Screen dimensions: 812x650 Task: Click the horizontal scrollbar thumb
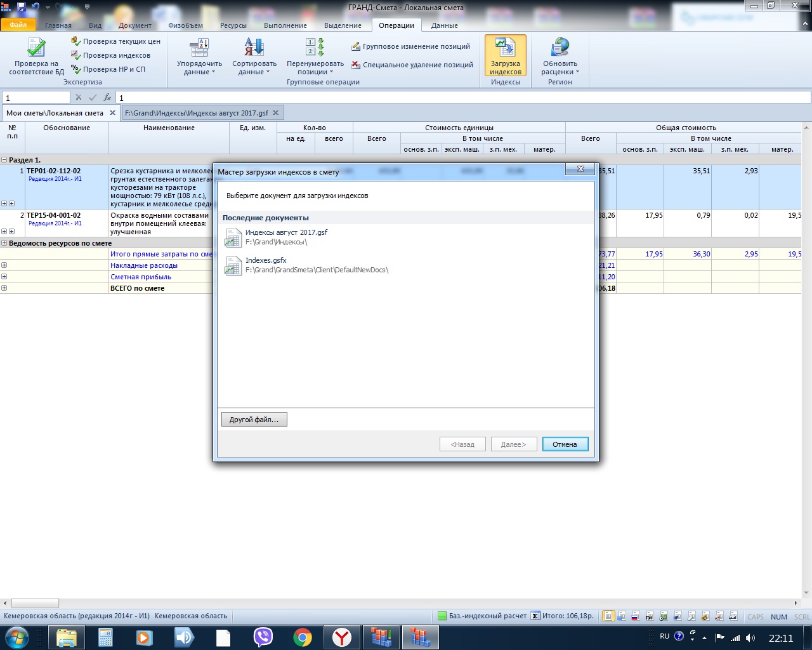click(35, 603)
